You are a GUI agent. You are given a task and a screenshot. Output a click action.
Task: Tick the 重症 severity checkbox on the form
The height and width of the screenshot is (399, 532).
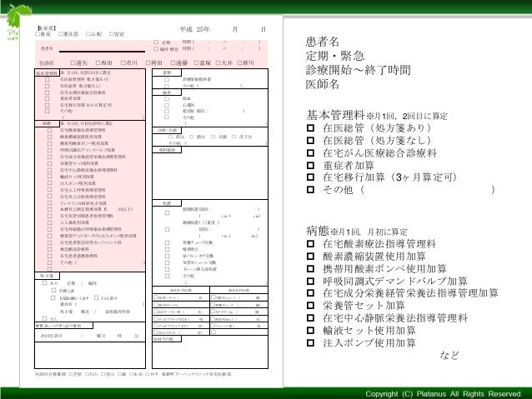pos(38,34)
